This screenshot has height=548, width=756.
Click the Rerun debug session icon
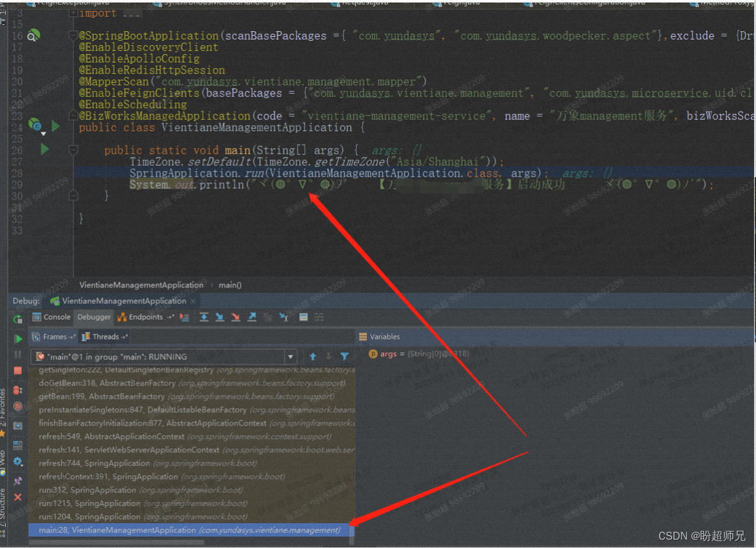(18, 319)
